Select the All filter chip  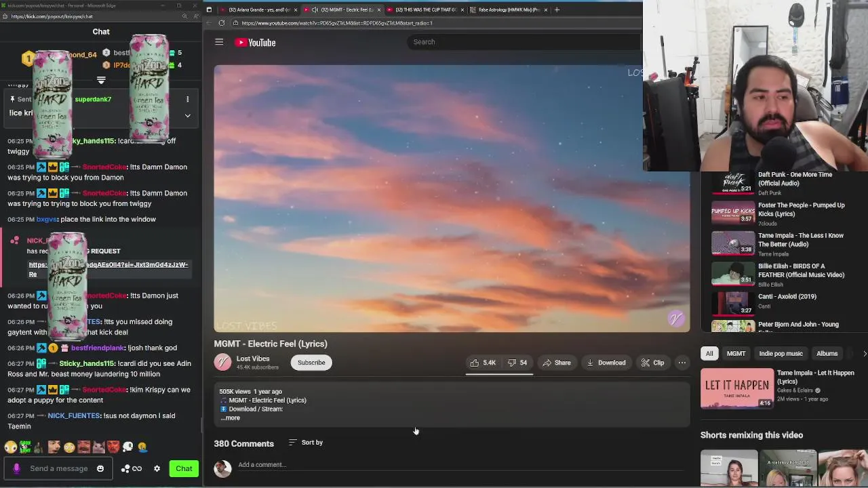click(709, 353)
